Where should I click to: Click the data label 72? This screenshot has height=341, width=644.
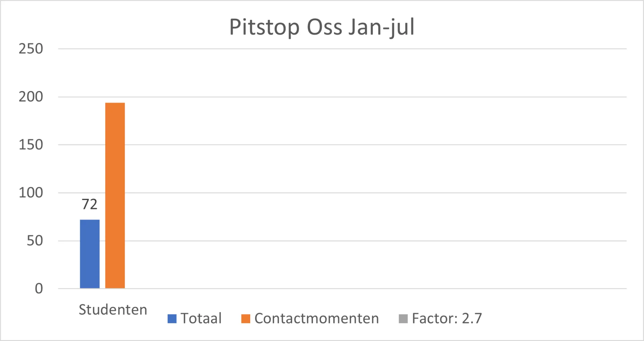point(90,204)
